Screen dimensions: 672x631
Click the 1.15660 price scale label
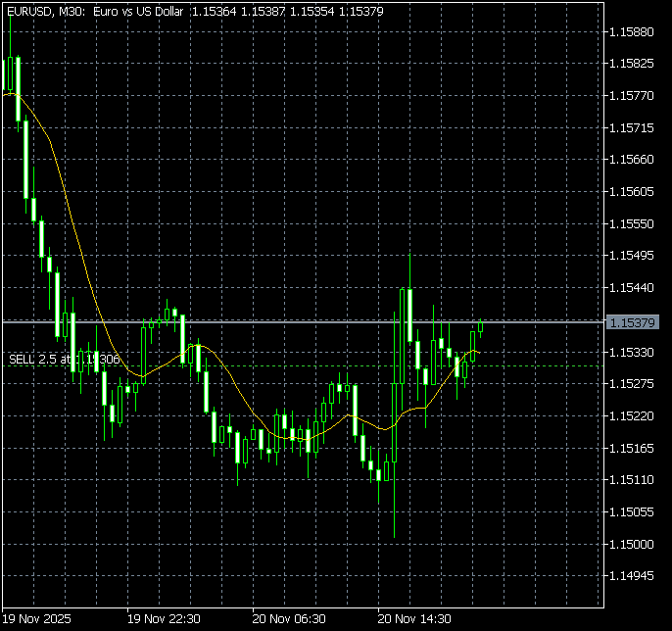pos(631,160)
